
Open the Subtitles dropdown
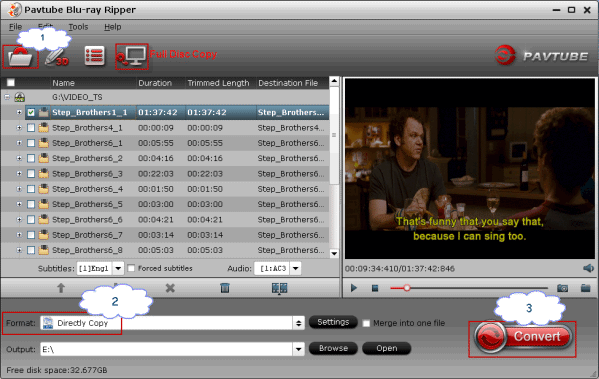pyautogui.click(x=118, y=268)
